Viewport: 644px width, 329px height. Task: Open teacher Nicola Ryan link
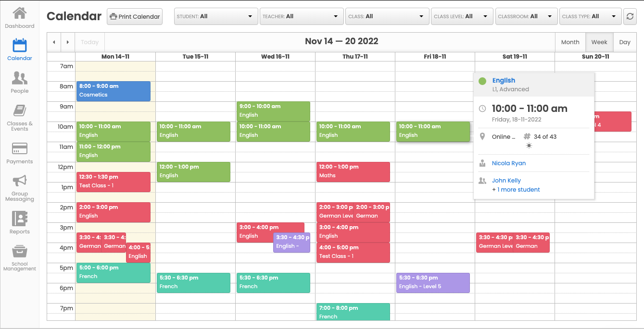(508, 163)
